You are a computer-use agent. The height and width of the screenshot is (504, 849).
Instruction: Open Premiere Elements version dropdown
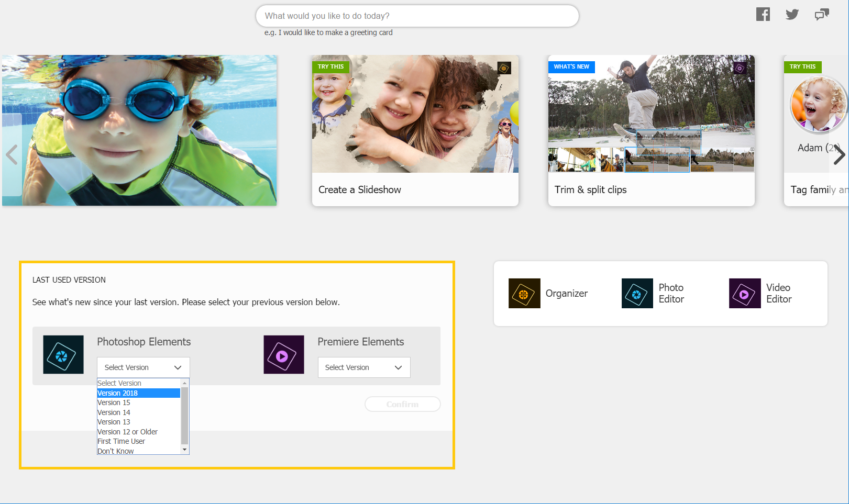[x=364, y=367]
